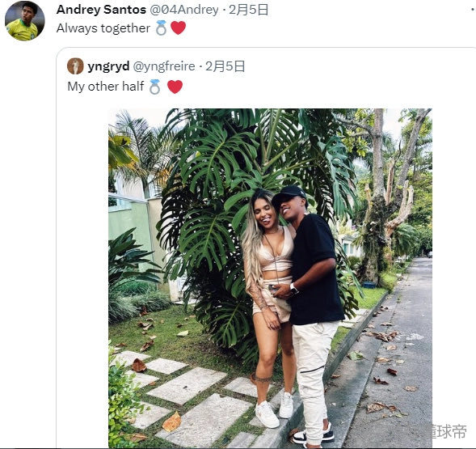Open Andrey Santos's profile picture
This screenshot has height=449, width=476.
[25, 21]
